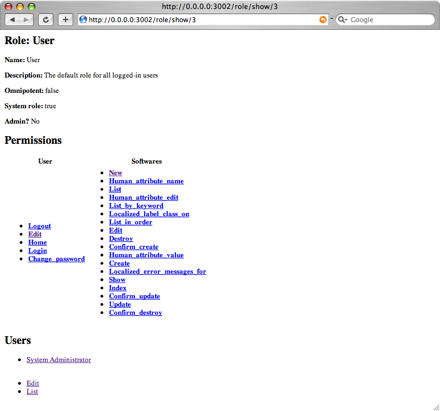Viewport: 440px width, 411px height.
Task: Open the Home permission link
Action: (x=37, y=242)
